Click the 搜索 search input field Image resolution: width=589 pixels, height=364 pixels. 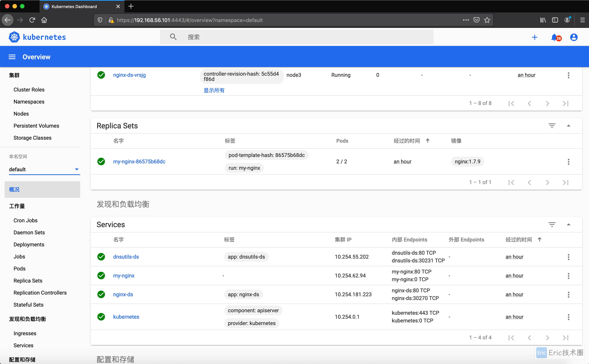(x=297, y=37)
